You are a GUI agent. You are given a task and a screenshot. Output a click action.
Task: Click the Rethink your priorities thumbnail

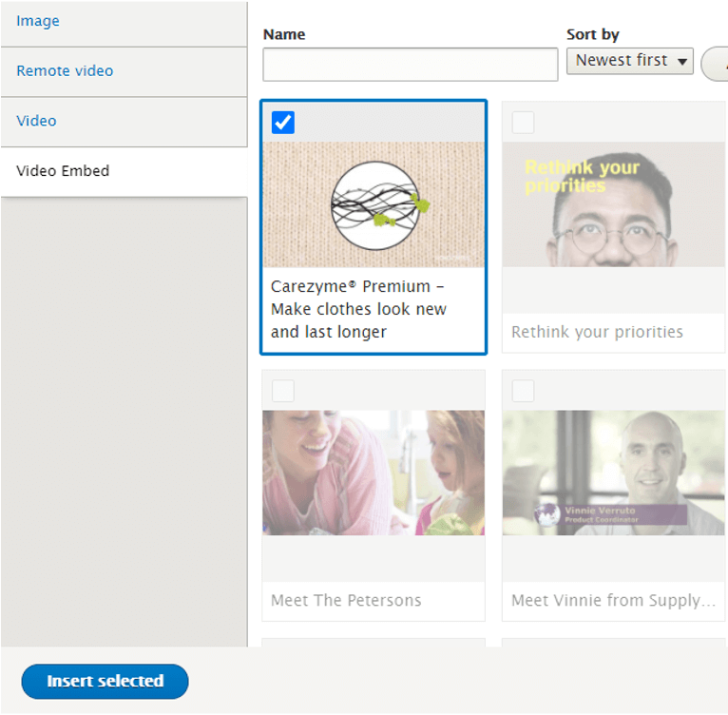coord(613,204)
